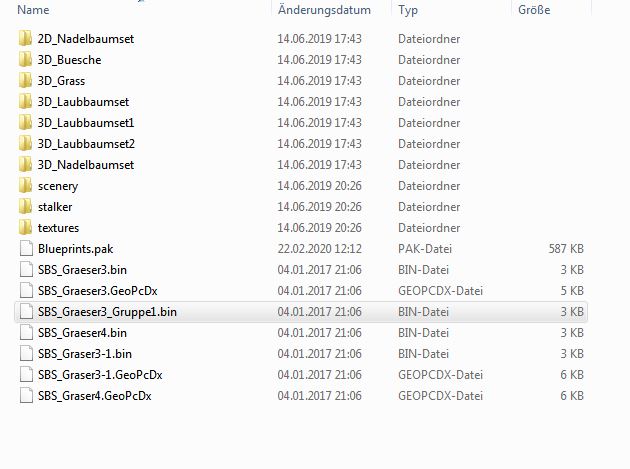Select the 2D_Nadelbaumset folder icon
Screen dimensions: 630x469
25,39
